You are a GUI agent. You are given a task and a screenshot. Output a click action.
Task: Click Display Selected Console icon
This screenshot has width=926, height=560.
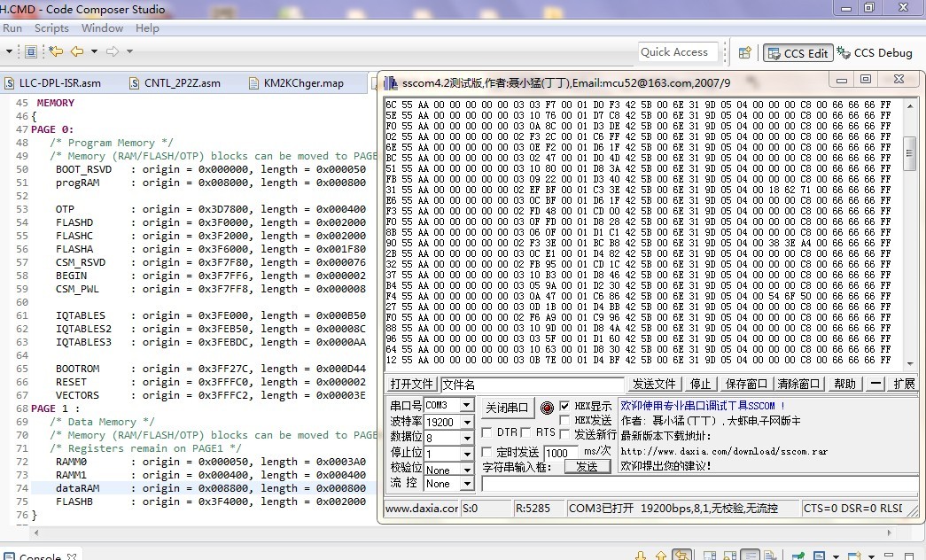coord(820,556)
